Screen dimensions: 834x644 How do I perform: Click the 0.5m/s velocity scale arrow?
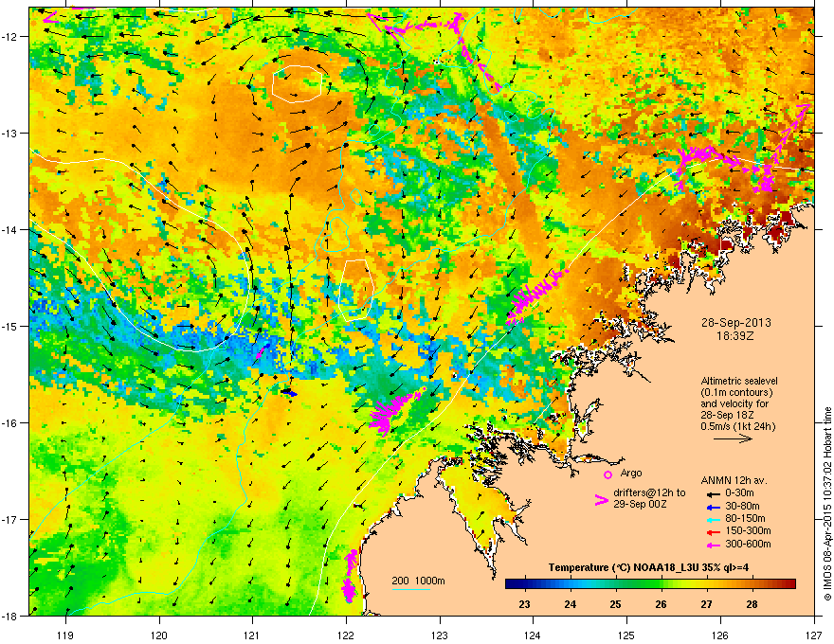pos(733,438)
